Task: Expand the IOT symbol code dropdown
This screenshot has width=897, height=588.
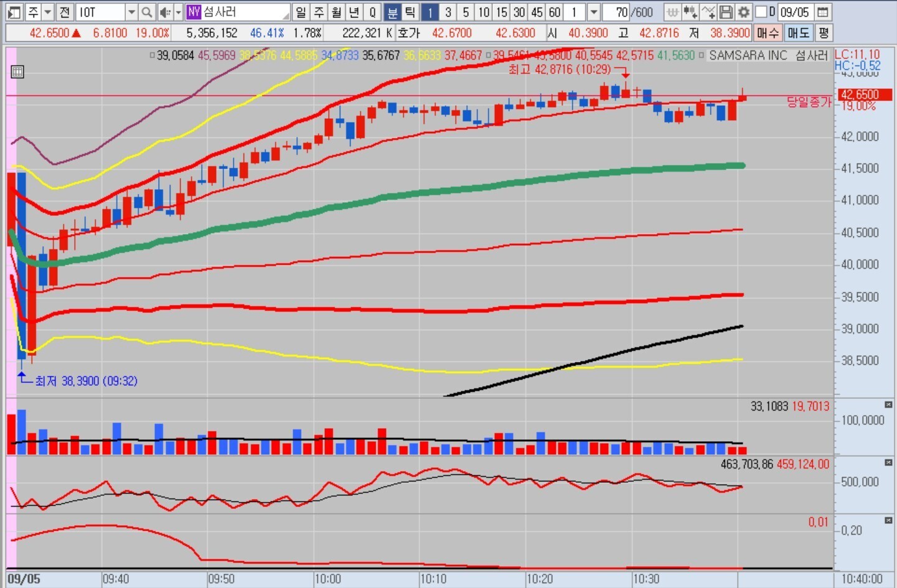Action: [x=131, y=12]
